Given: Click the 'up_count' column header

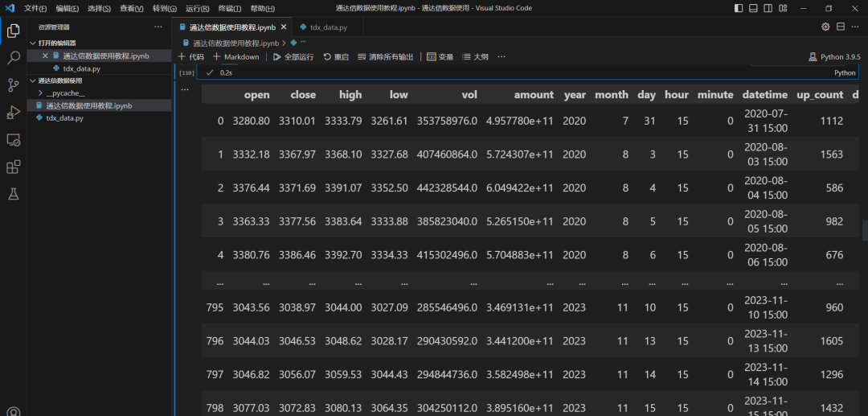Looking at the screenshot, I should coord(820,95).
